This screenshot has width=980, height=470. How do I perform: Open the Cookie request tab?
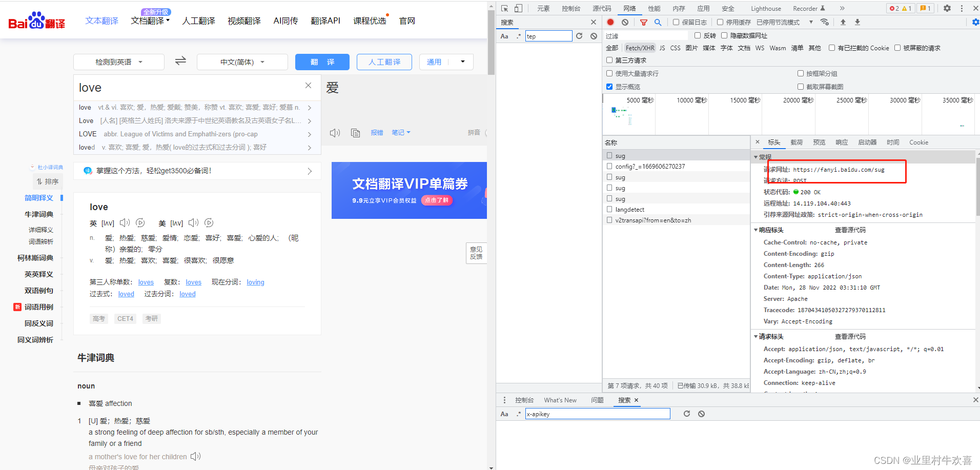coord(918,142)
